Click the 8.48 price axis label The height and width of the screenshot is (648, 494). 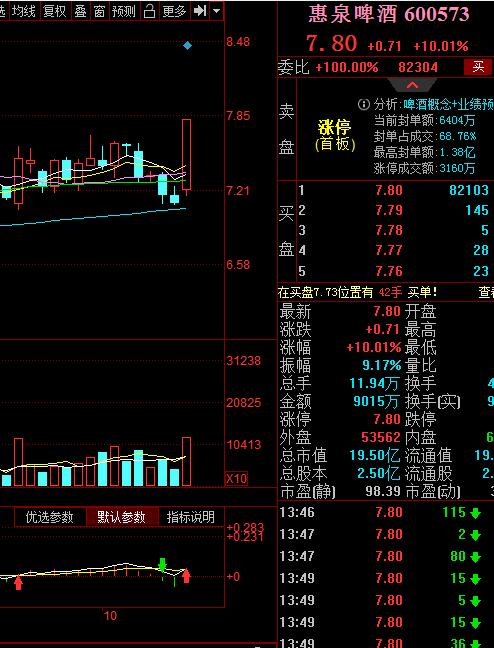coord(238,42)
